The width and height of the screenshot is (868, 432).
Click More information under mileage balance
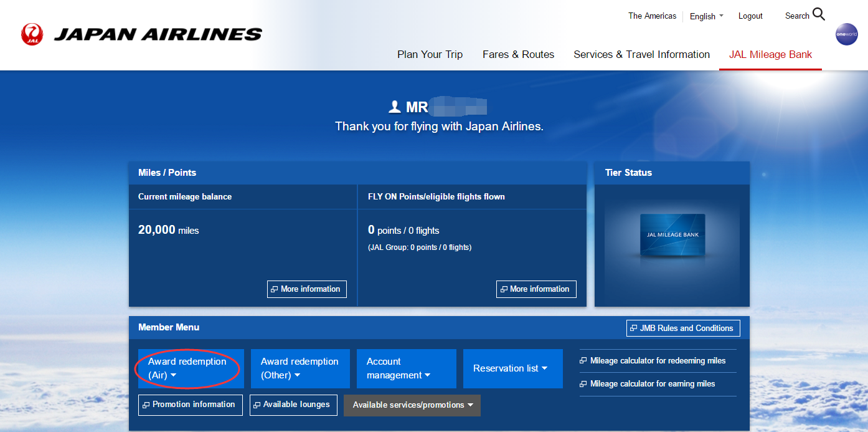click(307, 289)
